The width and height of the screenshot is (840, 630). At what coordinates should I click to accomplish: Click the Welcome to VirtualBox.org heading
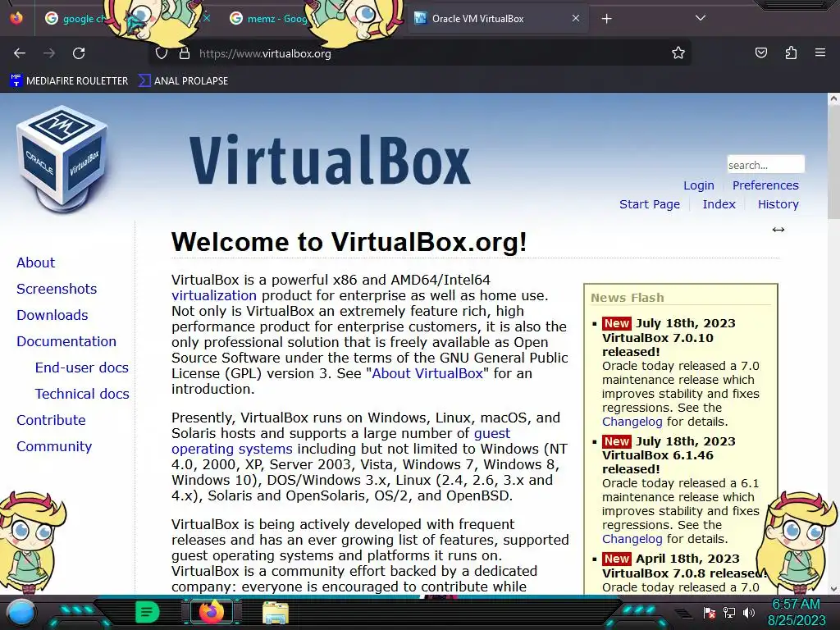pos(349,242)
